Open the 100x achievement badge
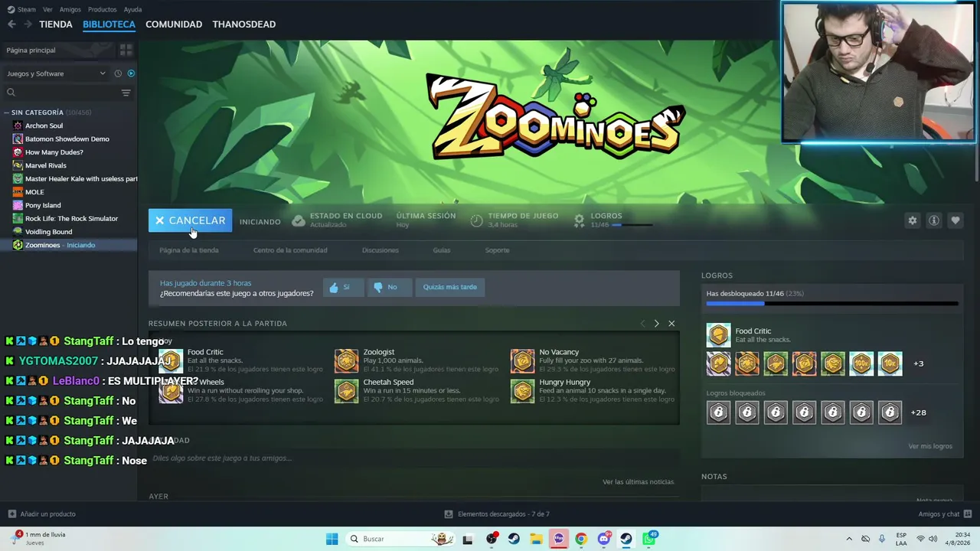Viewport: 980px width, 551px height. (x=861, y=364)
